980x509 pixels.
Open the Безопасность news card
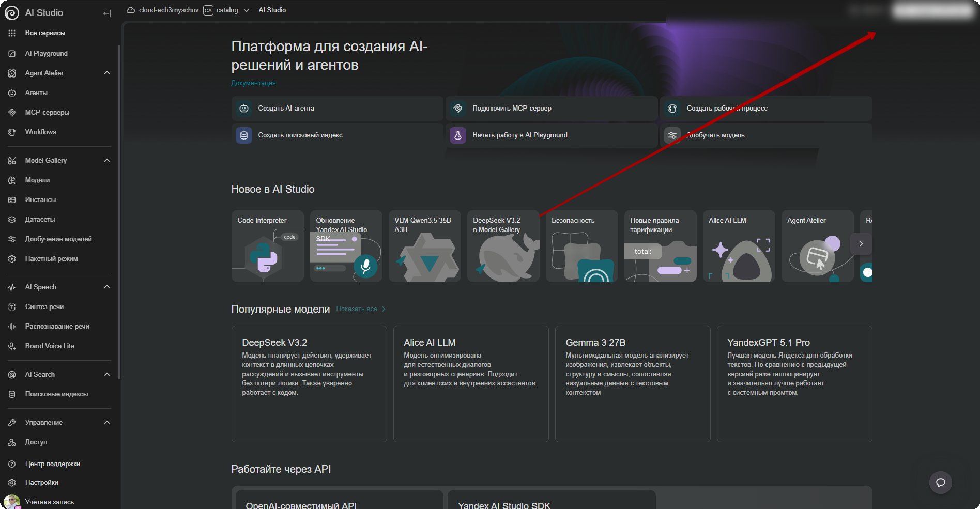(582, 246)
